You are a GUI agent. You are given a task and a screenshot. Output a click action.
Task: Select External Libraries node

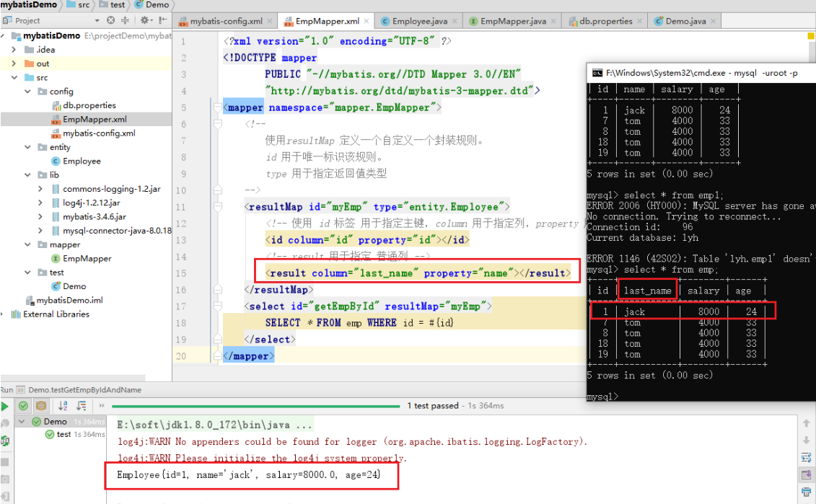56,314
